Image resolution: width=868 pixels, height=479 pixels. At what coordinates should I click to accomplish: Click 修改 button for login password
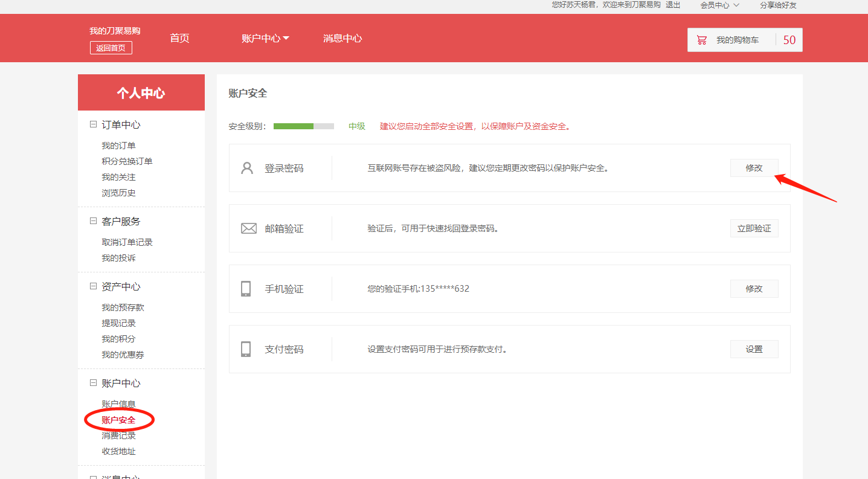[x=754, y=168]
